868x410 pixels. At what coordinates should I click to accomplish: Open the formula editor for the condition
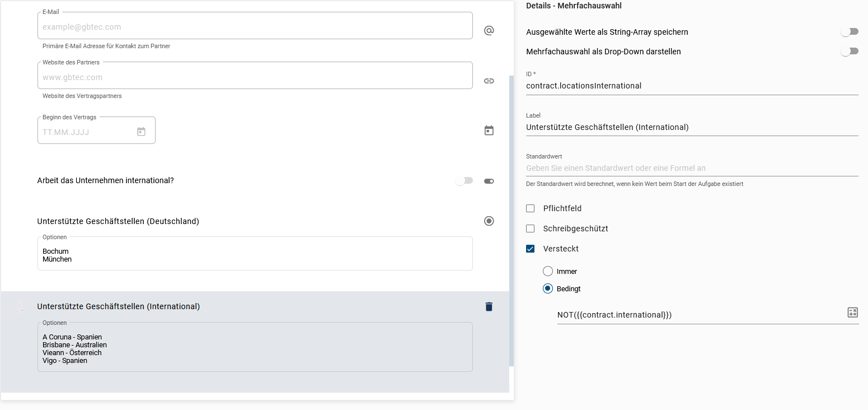click(852, 313)
